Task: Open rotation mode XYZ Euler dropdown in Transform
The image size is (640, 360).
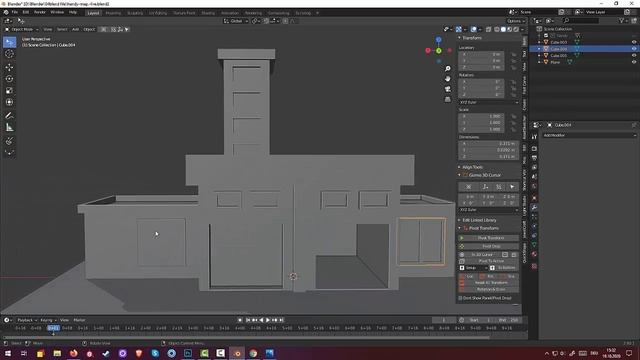Action: coord(489,102)
